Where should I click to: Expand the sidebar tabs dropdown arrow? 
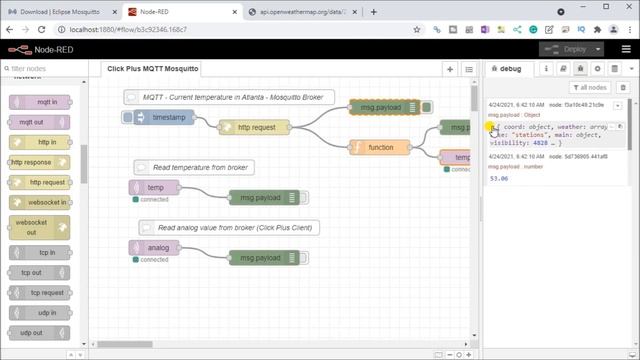(631, 69)
